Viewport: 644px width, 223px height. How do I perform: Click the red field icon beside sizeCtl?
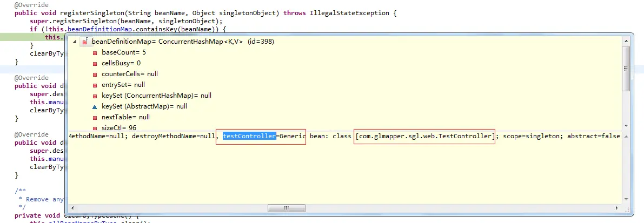(95, 128)
